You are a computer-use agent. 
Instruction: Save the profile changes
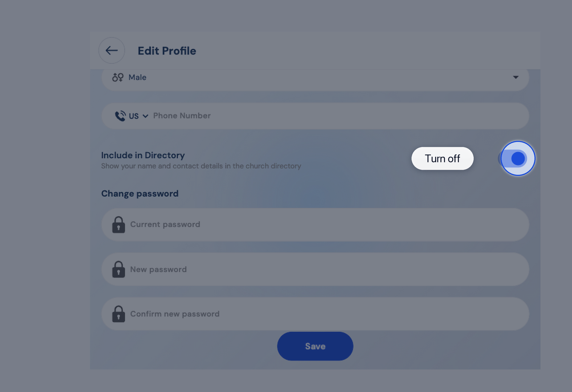[x=315, y=346]
